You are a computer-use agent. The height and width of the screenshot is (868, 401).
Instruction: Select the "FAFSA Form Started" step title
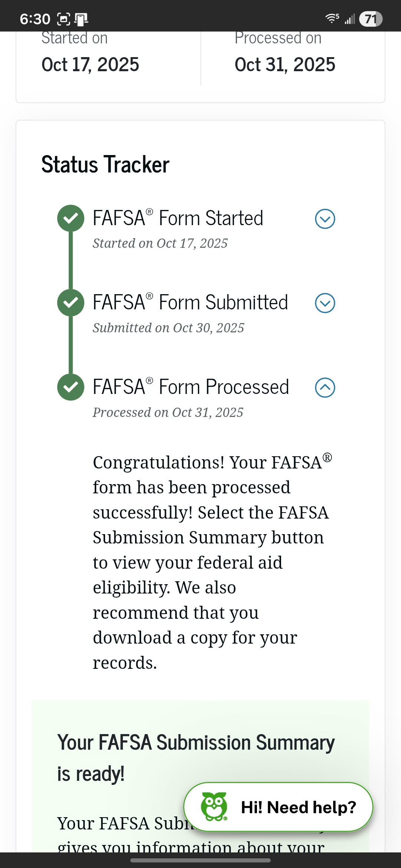coord(178,218)
